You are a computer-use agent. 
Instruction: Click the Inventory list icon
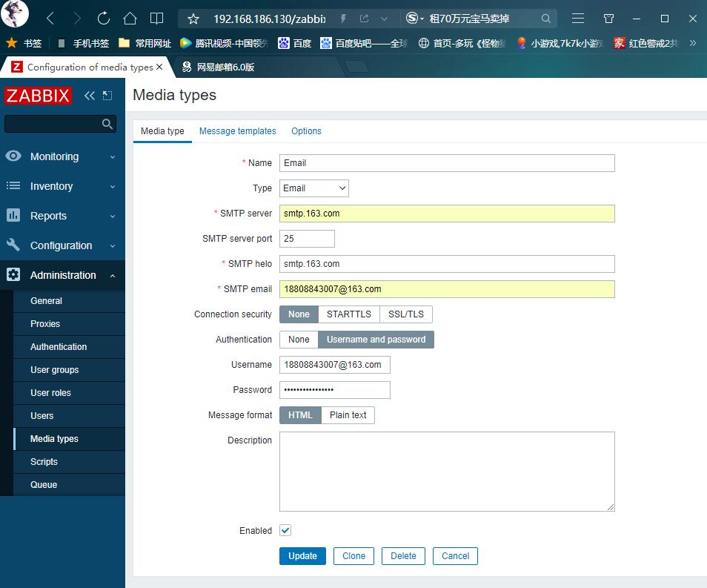(13, 185)
